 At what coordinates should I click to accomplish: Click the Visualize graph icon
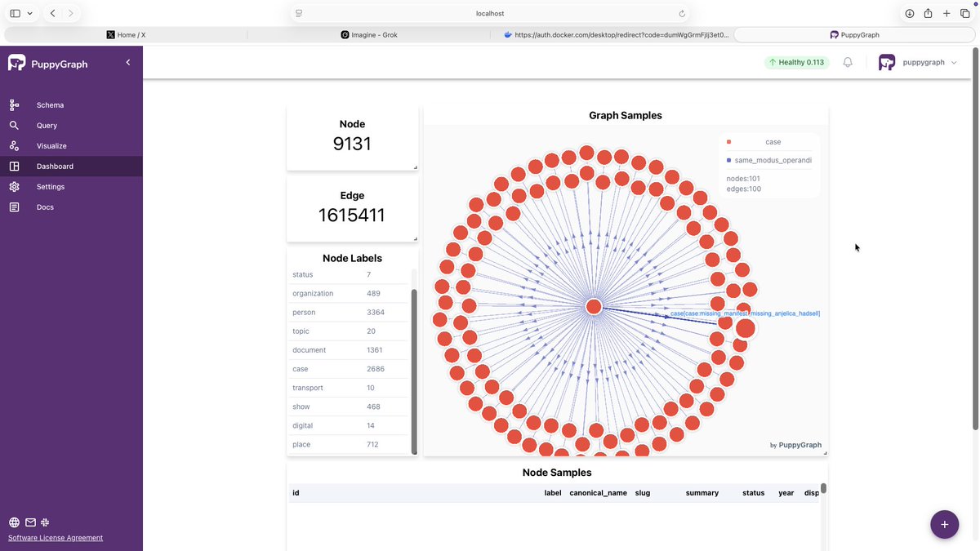(x=14, y=146)
